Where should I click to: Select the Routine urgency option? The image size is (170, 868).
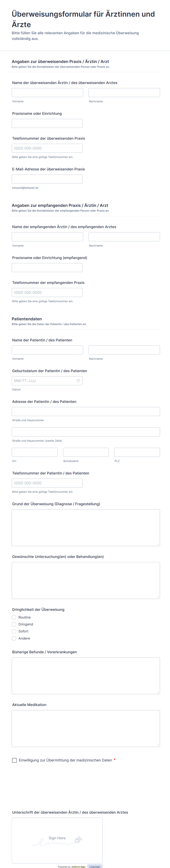[x=14, y=617]
